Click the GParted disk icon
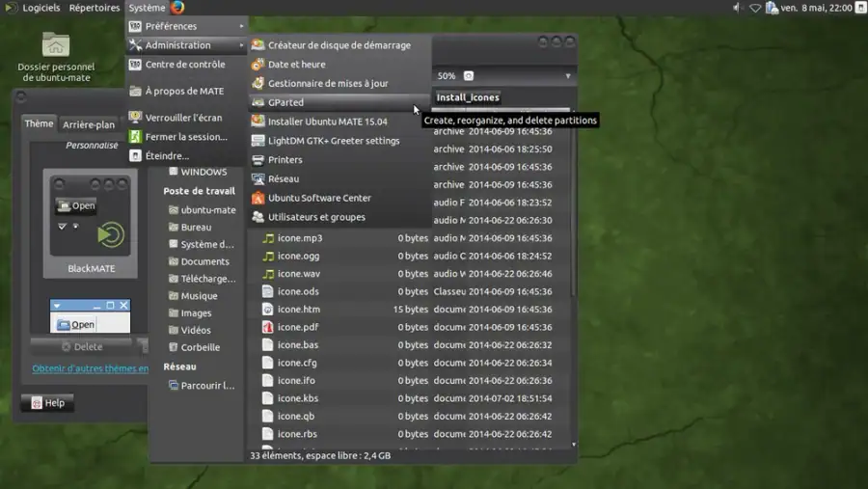 [x=258, y=102]
